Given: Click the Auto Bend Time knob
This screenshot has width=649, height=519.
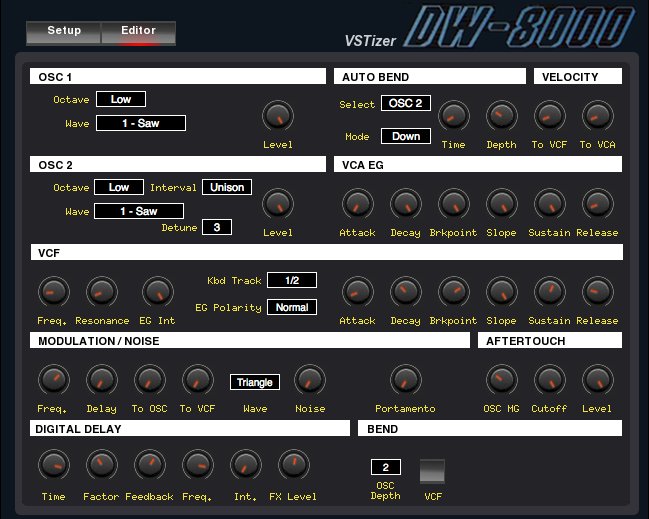Looking at the screenshot, I should click(x=454, y=116).
